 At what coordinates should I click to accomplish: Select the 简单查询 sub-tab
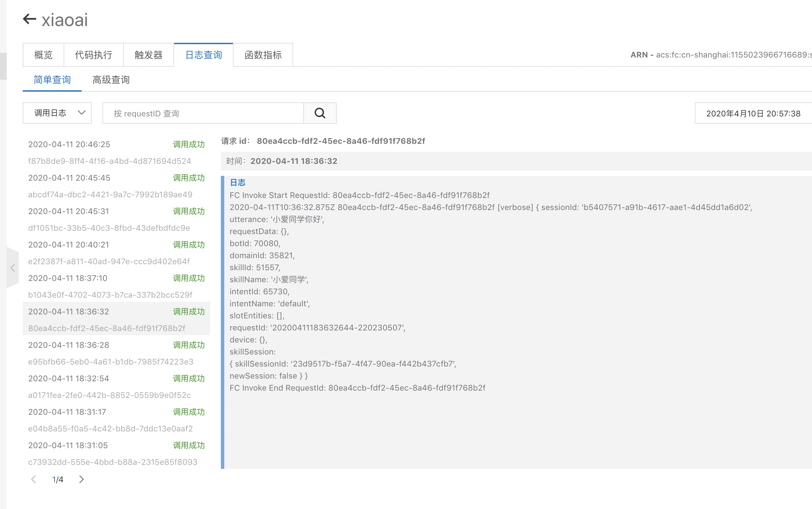[x=52, y=80]
